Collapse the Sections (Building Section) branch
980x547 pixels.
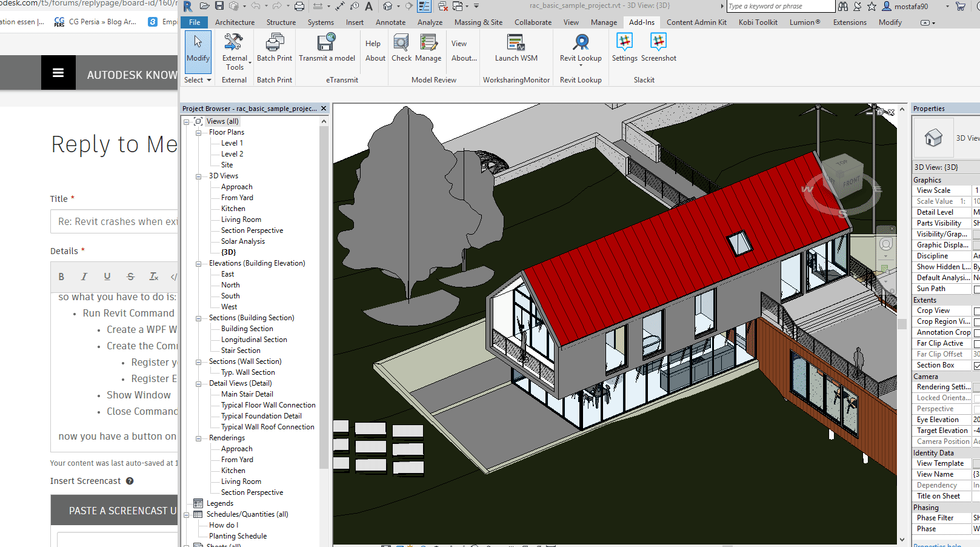click(198, 317)
